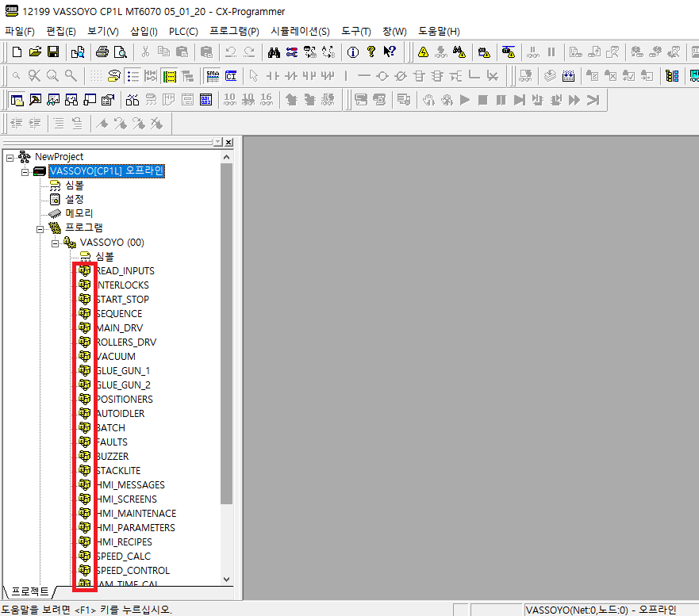699x616 pixels.
Task: Click the yellow-blue rung list icon
Action: [672, 76]
